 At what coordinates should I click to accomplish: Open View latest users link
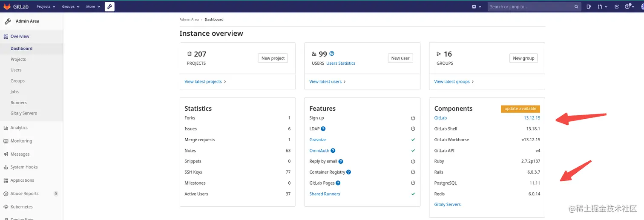[328, 82]
